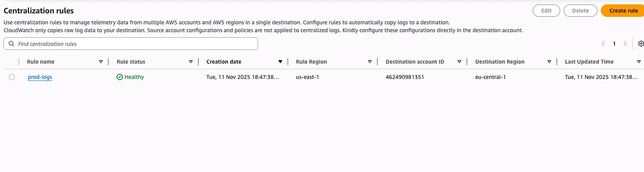The height and width of the screenshot is (172, 644).
Task: Sort by Destination Region column arrow
Action: (549, 62)
